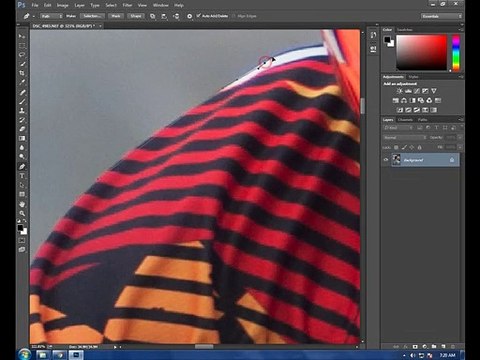Toggle lock position
480x360 pixels.
coord(412,147)
